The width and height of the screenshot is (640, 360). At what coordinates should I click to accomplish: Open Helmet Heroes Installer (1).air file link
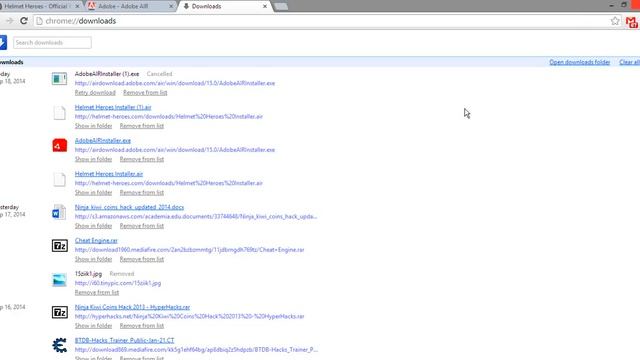(113, 107)
